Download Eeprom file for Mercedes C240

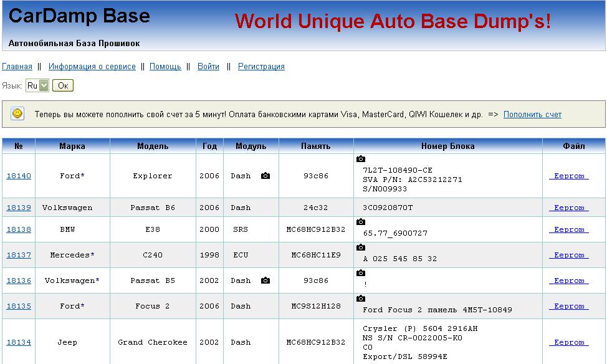(x=569, y=255)
